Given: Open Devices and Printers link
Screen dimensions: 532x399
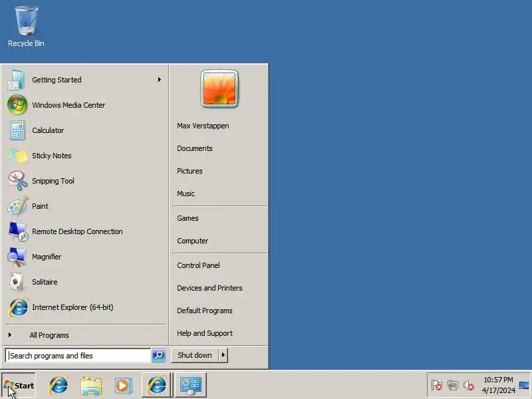Looking at the screenshot, I should pos(209,288).
